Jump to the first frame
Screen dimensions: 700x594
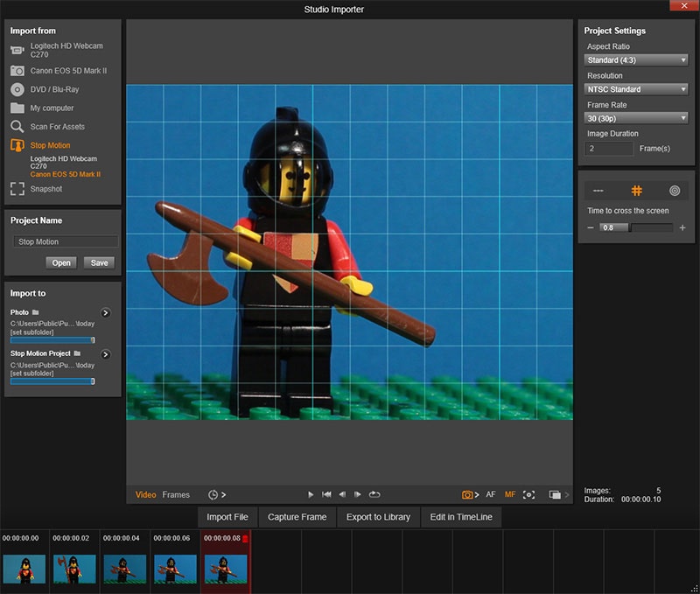326,494
